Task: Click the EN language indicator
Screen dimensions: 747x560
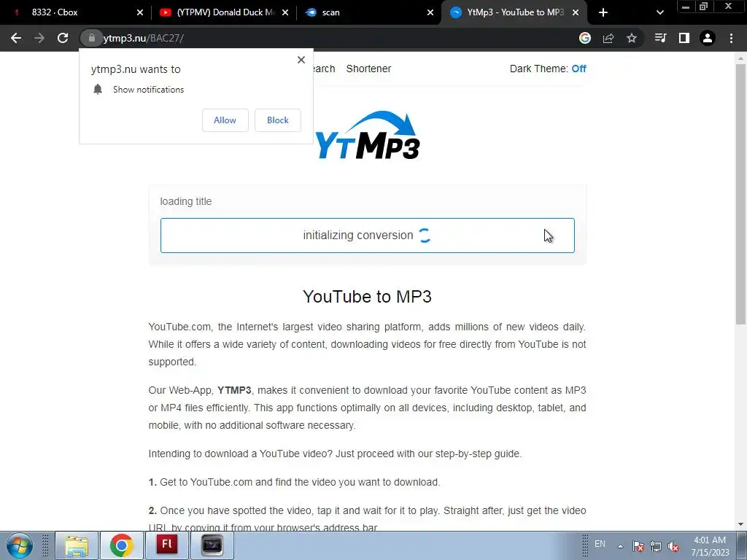Action: pos(600,544)
